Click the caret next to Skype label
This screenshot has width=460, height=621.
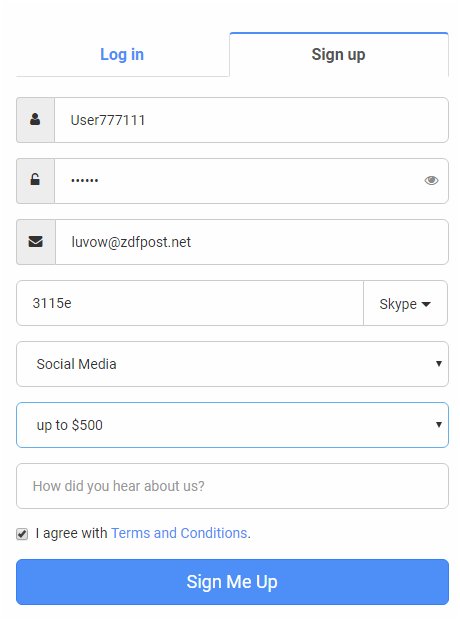[x=426, y=304]
